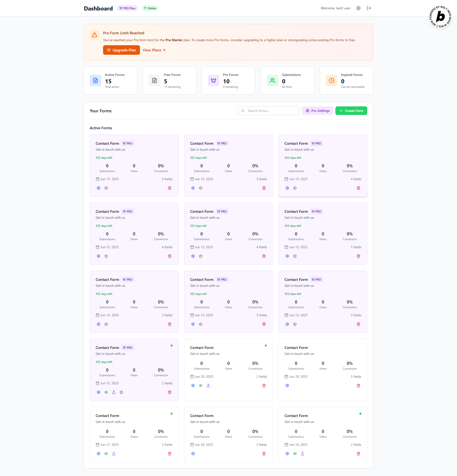
Task: Click the logout icon in header
Action: (x=369, y=8)
